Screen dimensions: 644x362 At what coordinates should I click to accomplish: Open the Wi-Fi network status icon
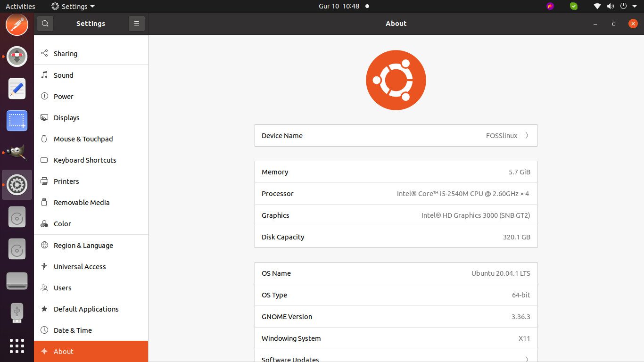(597, 6)
